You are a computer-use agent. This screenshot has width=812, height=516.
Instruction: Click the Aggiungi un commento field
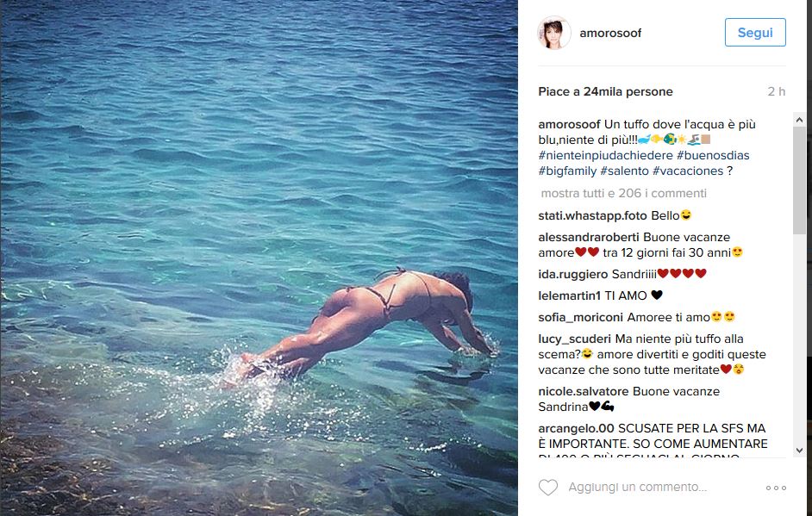[x=638, y=487]
